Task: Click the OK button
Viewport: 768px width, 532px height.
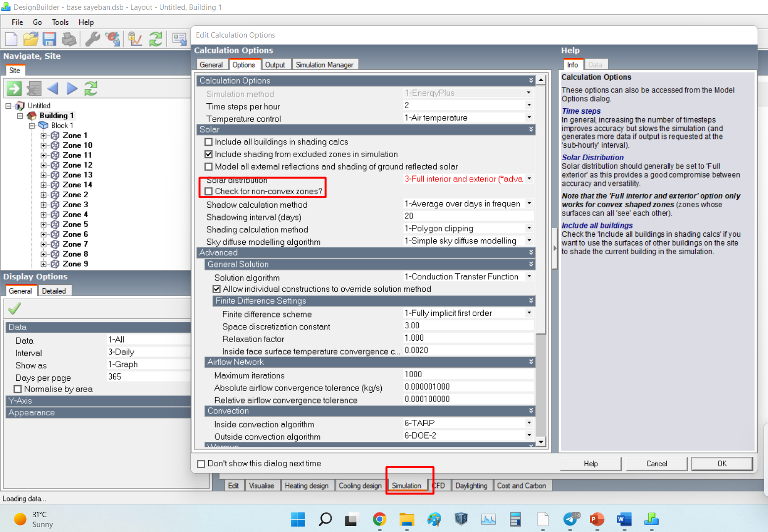Action: [x=722, y=464]
